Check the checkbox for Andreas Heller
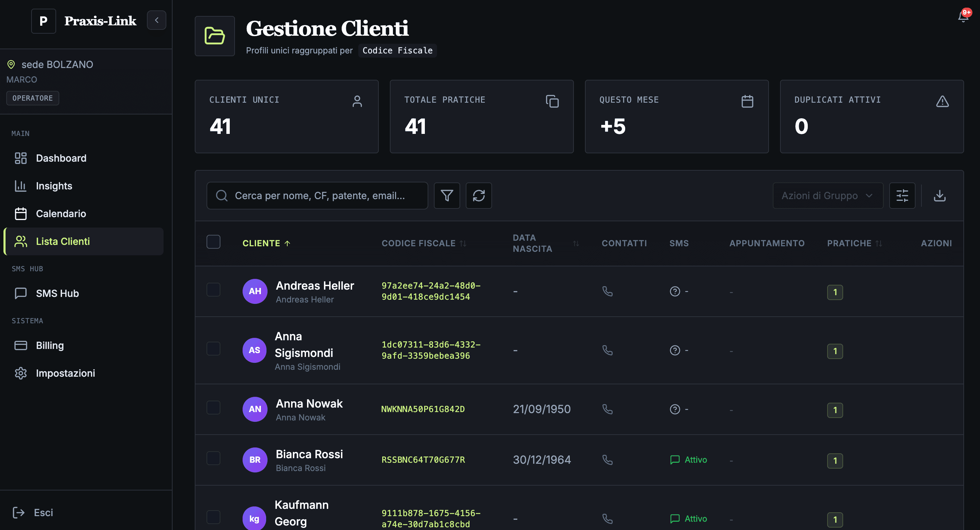 click(213, 289)
